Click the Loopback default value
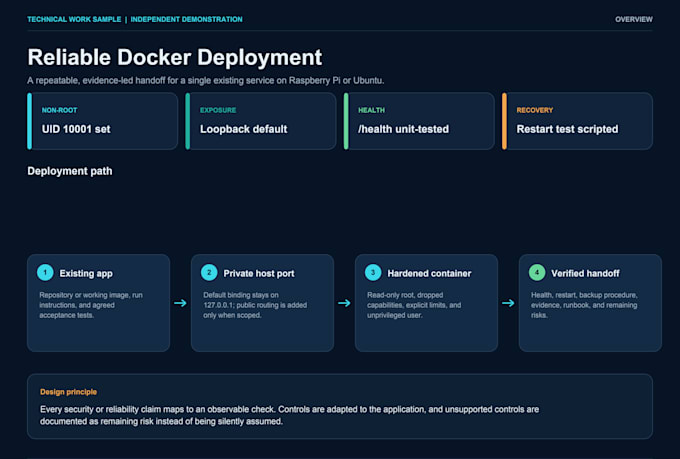This screenshot has height=459, width=680. point(243,129)
